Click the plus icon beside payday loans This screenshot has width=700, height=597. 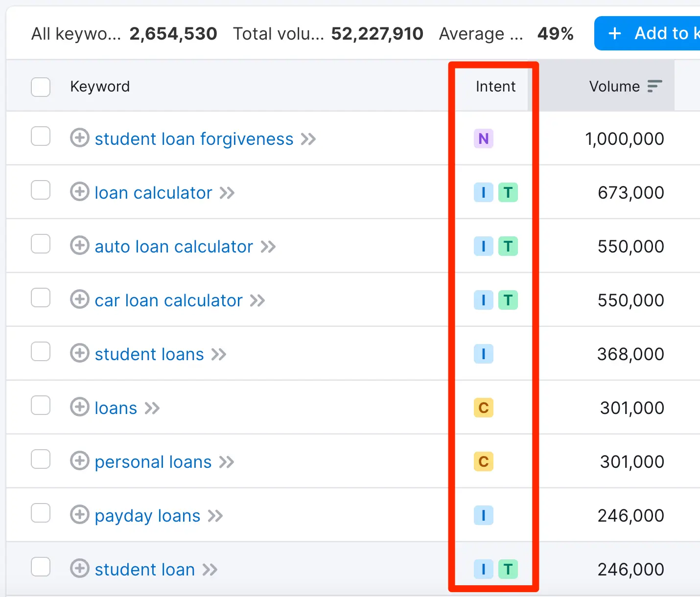coord(79,515)
